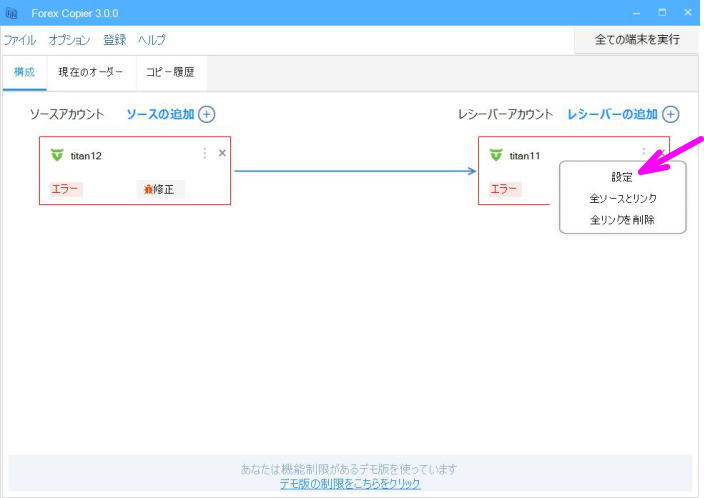
Task: Click the titan12 terminal logo icon
Action: tap(57, 155)
